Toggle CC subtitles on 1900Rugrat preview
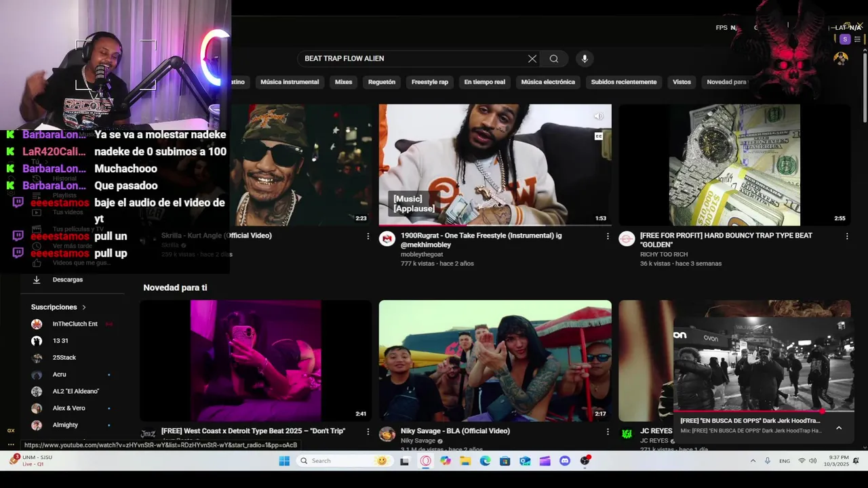868x488 pixels. point(599,136)
